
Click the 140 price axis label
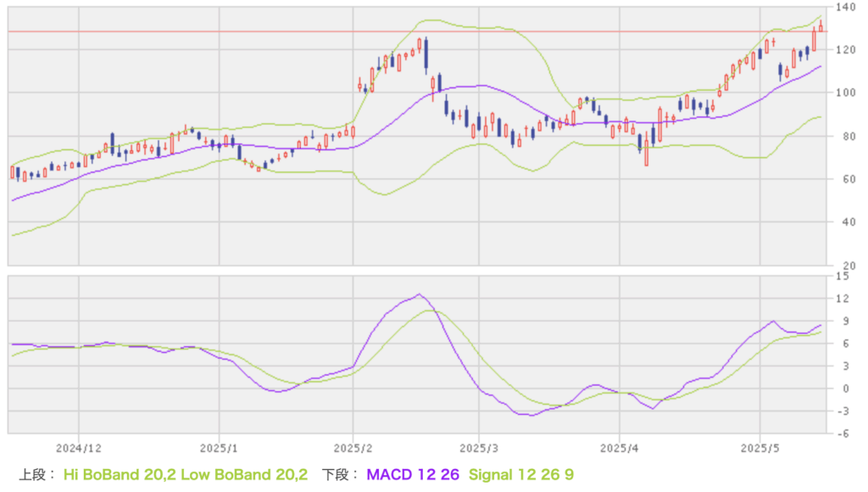[x=846, y=7]
